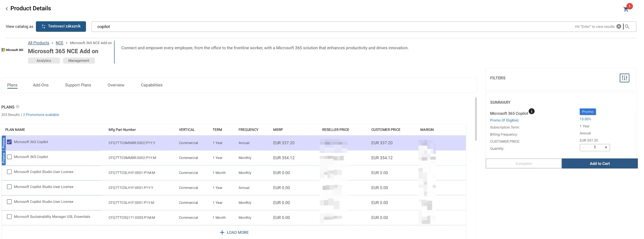This screenshot has width=644, height=239.
Task: Click the MSRP column header
Action: coord(278,130)
